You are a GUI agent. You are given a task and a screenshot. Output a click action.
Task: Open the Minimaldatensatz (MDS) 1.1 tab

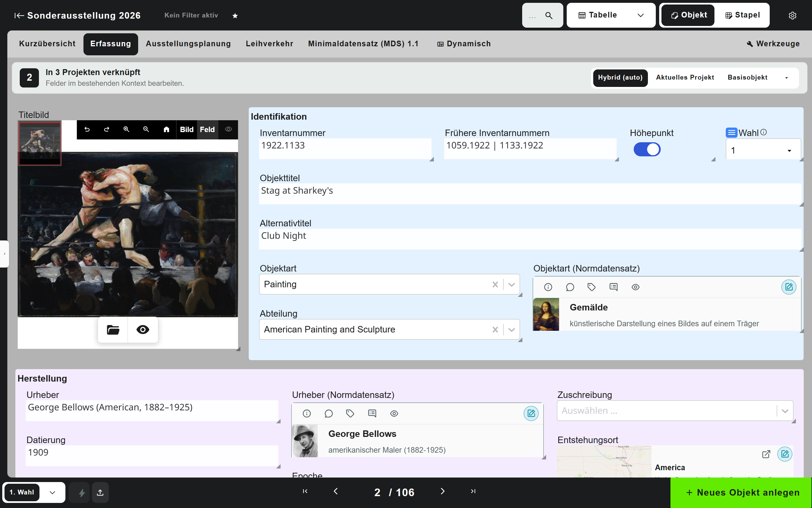[363, 44]
